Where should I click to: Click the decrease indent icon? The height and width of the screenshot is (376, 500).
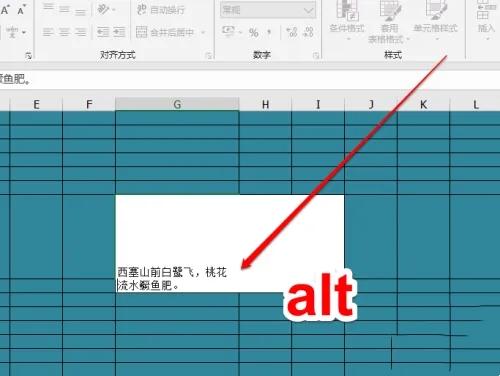point(103,32)
